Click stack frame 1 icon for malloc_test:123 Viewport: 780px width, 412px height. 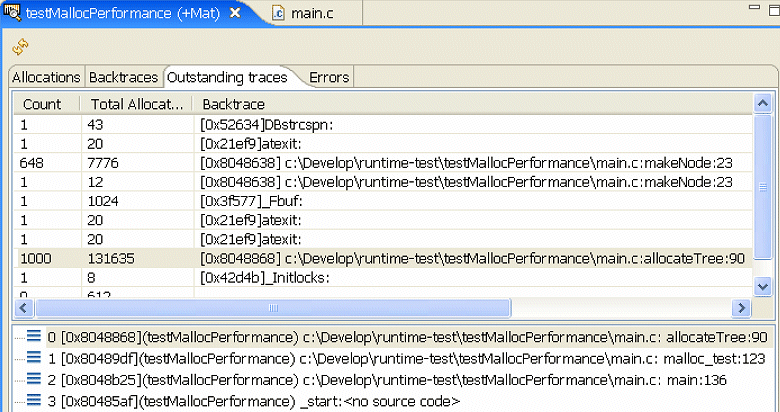pos(34,359)
